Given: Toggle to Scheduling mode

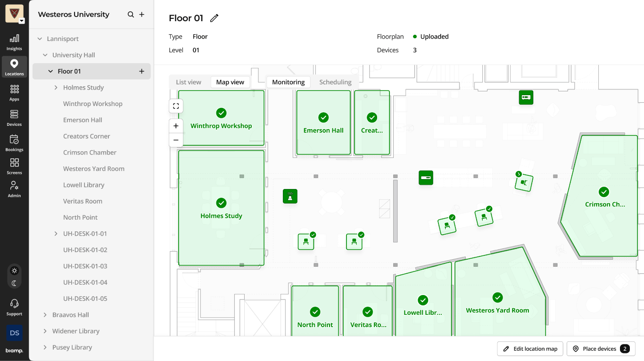Looking at the screenshot, I should pos(335,82).
